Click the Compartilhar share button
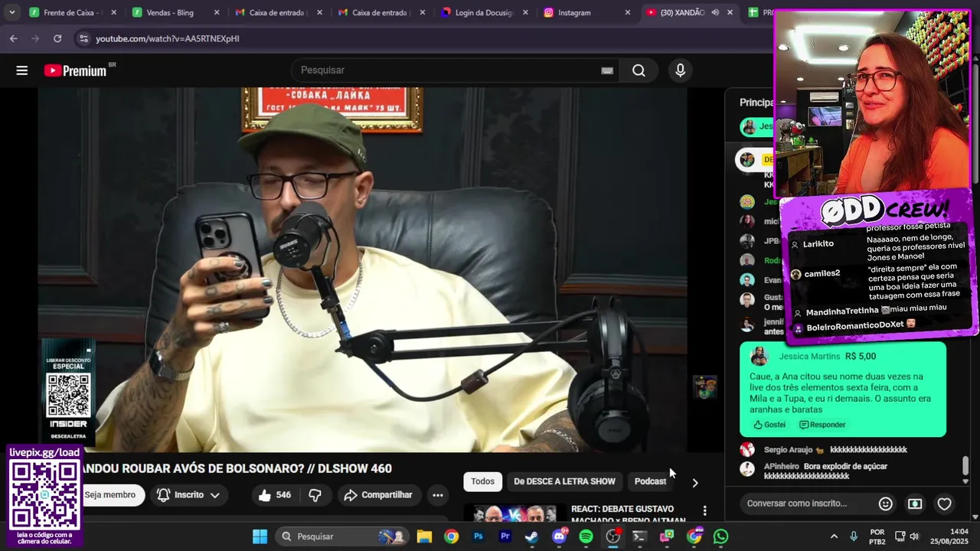 (378, 495)
